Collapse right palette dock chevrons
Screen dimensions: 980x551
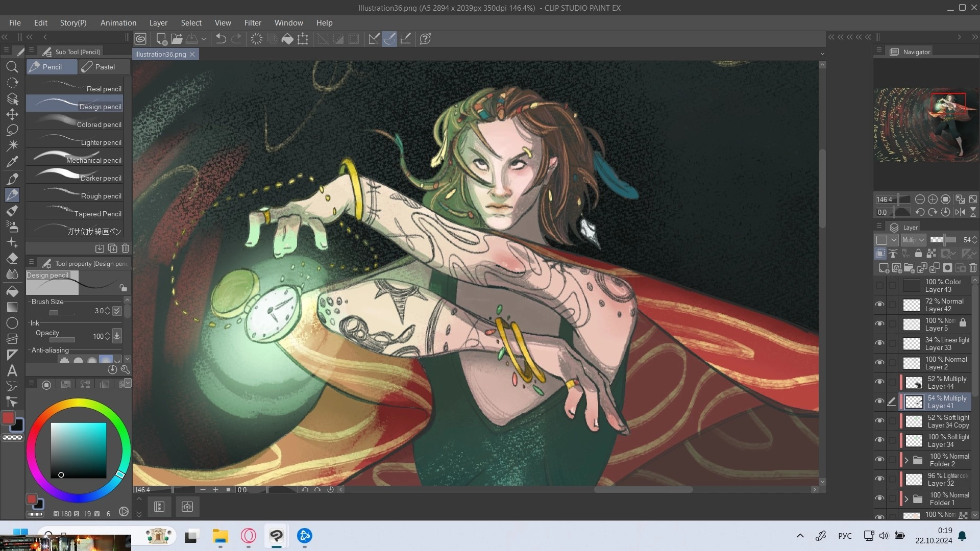coord(975,37)
